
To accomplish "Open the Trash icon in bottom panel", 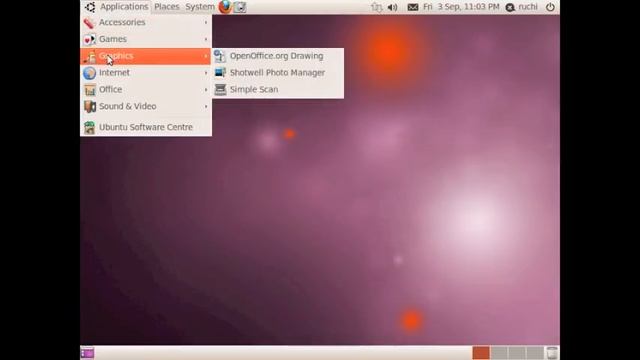I will (x=552, y=353).
